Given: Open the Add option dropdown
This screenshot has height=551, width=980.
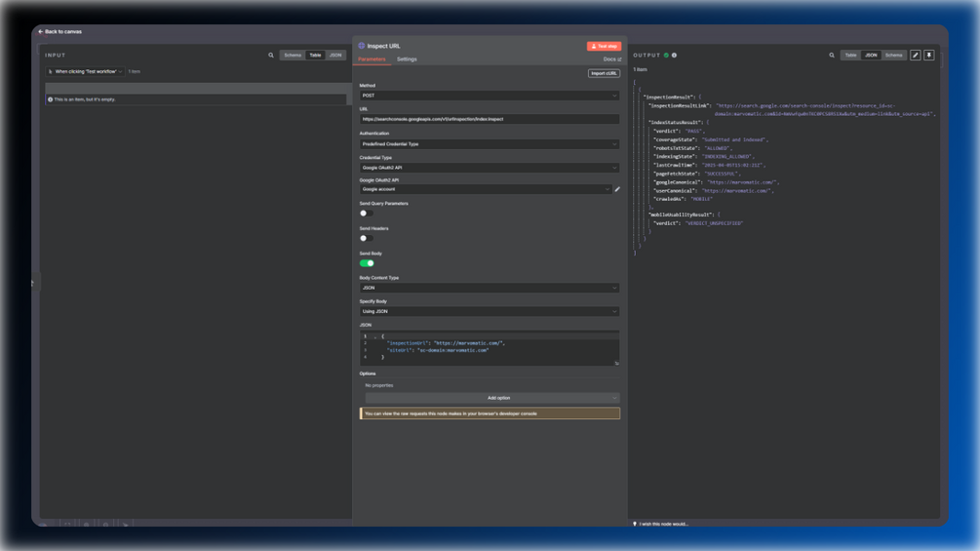Looking at the screenshot, I should 491,398.
